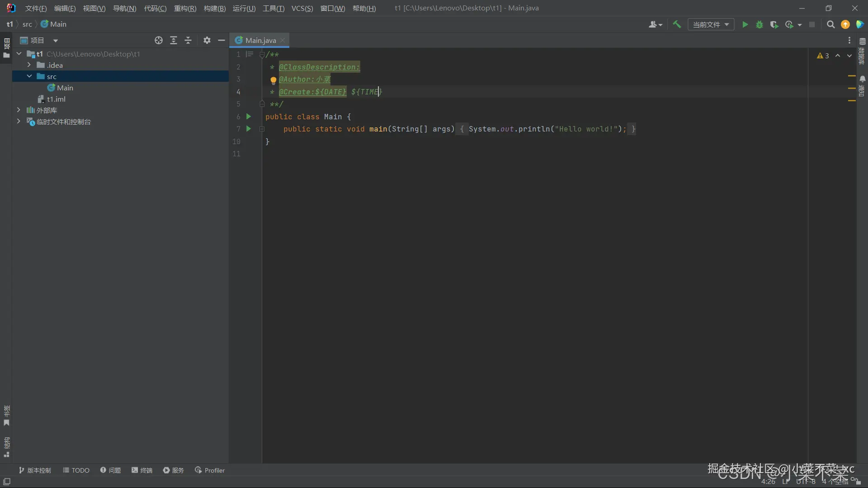
Task: Hide the project tool window with minus icon
Action: (x=221, y=40)
